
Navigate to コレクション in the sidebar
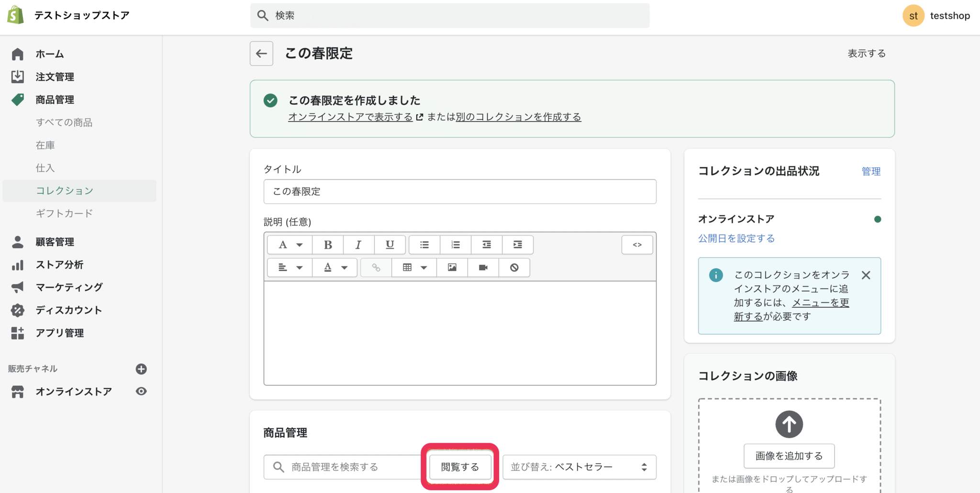[65, 190]
